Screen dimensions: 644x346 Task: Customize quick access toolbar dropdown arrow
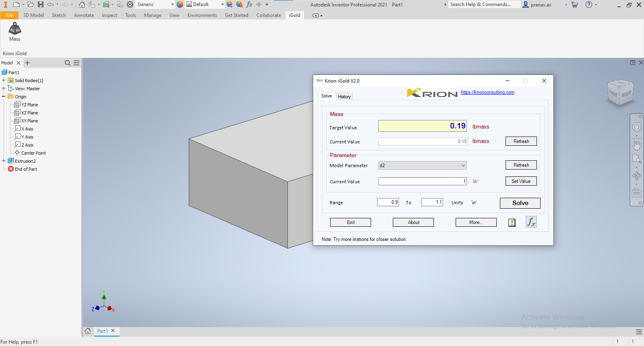coord(267,4)
